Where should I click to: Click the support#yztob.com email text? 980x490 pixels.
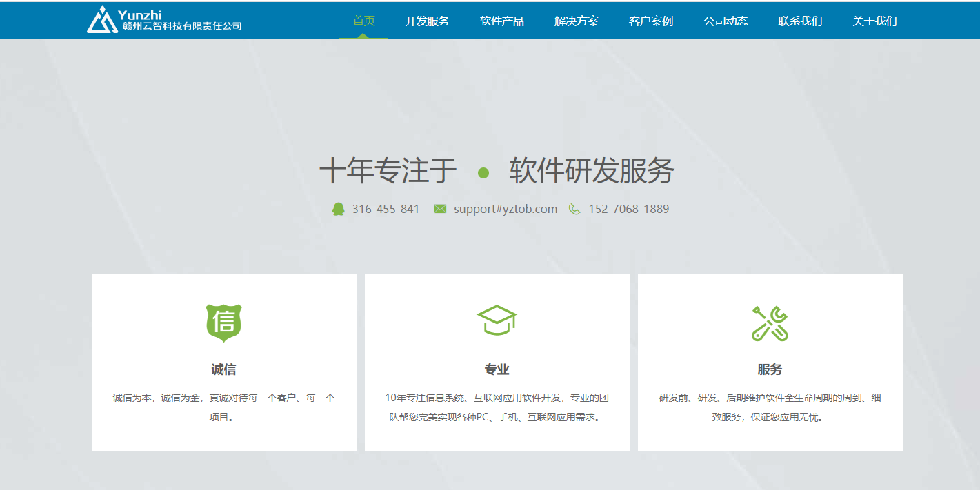tap(506, 209)
